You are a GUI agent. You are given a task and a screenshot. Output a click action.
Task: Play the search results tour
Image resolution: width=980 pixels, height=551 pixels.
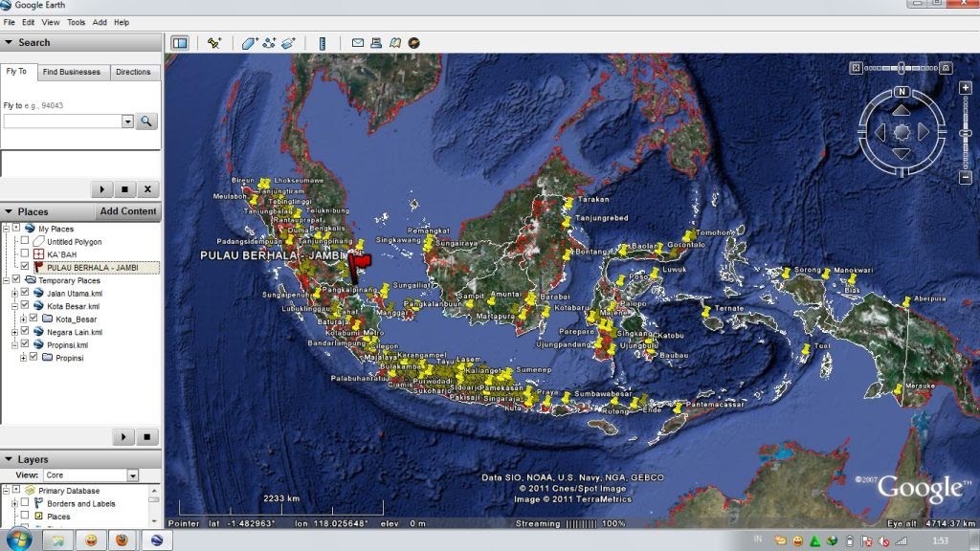101,189
